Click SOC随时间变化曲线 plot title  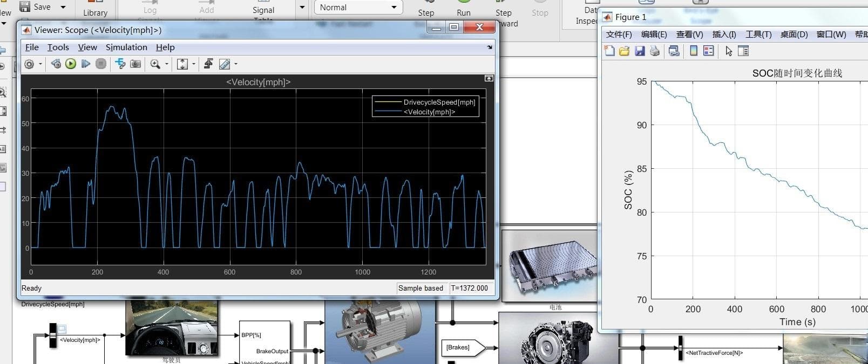[x=797, y=73]
